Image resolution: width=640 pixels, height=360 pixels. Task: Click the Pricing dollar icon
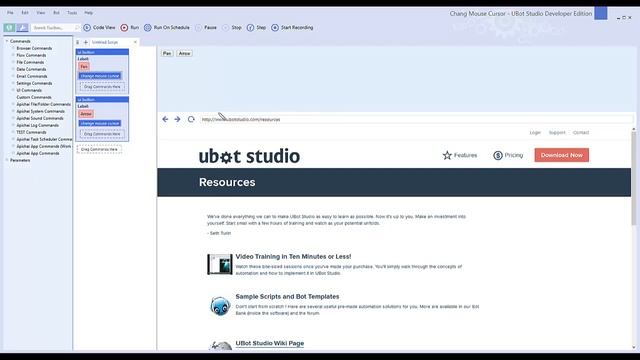(x=498, y=155)
